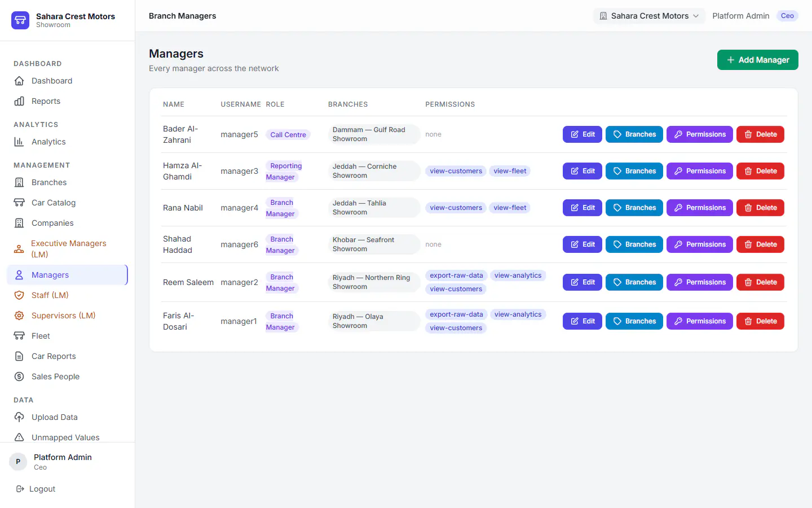Open Permissions for Rana Nabil
The width and height of the screenshot is (812, 508).
[699, 208]
